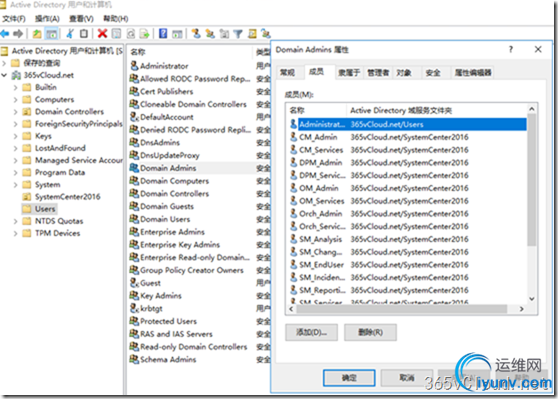Expand the ForeignSecurityPrincipals node
558x399 pixels.
tap(15, 124)
